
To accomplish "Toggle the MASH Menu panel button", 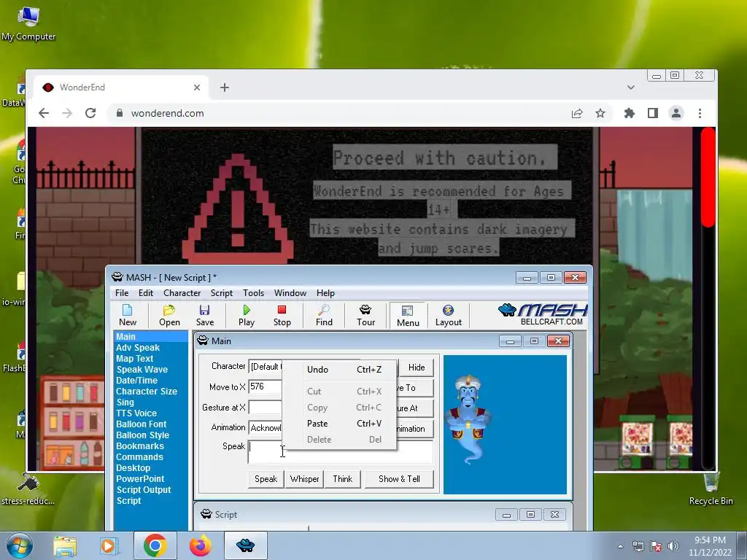I will [x=408, y=316].
